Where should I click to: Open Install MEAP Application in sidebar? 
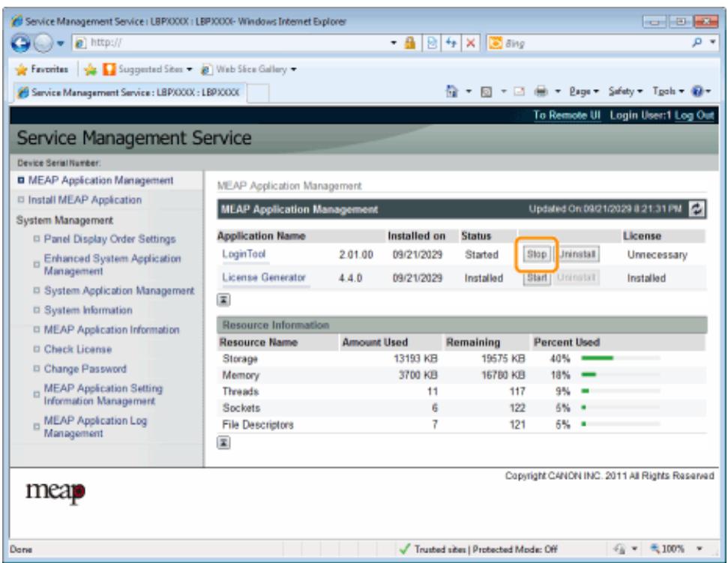tap(85, 200)
